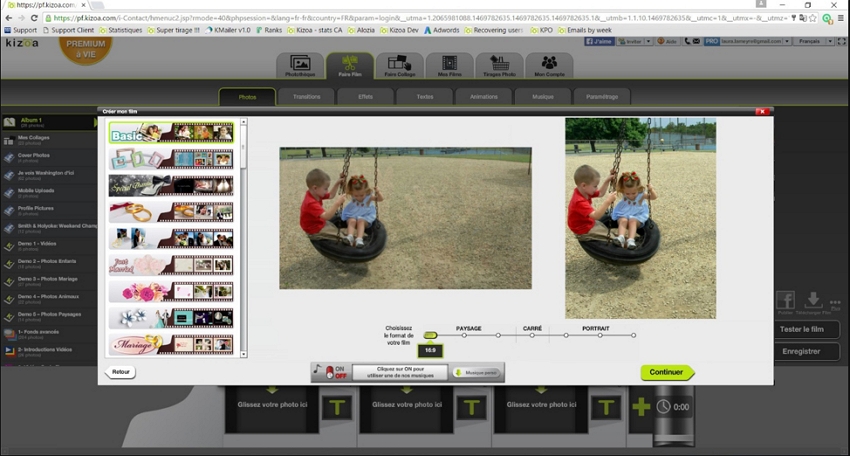Choose the Mariage film template
This screenshot has width=850, height=456.
tap(171, 345)
